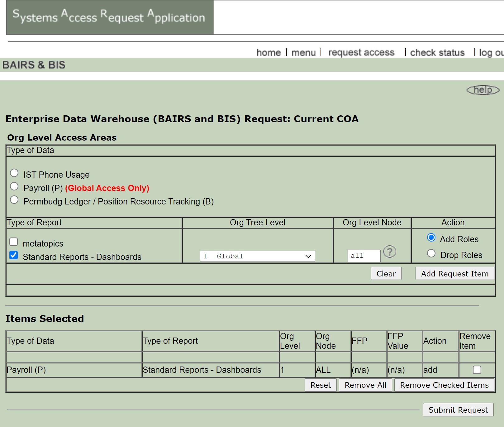
Task: Go to request access
Action: coord(361,52)
